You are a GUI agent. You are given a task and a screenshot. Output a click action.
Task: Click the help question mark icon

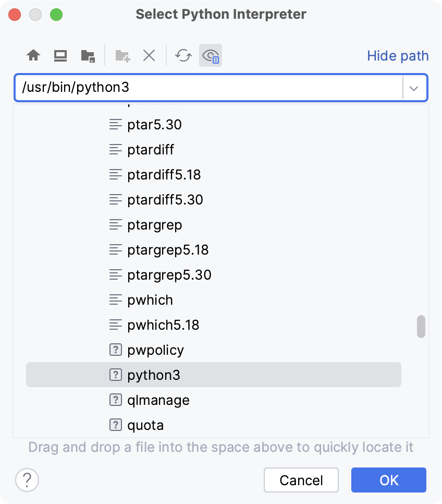coord(28,480)
